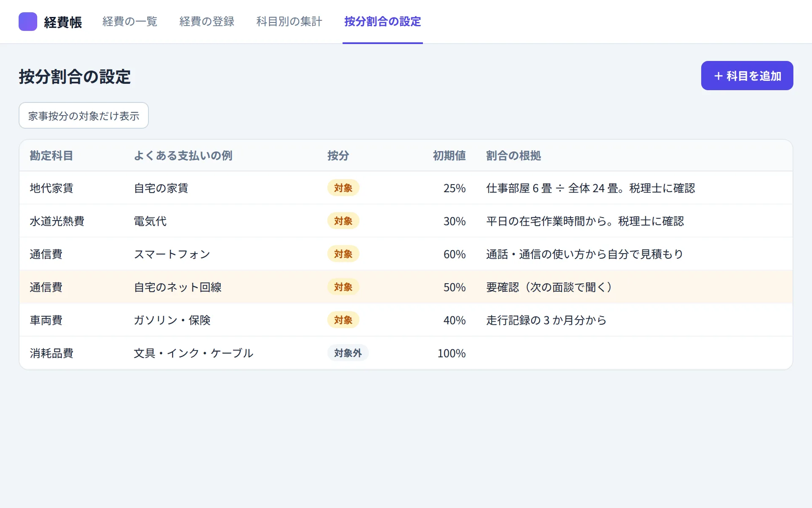Click the スマートフォン cell
This screenshot has width=812, height=508.
[x=172, y=254]
